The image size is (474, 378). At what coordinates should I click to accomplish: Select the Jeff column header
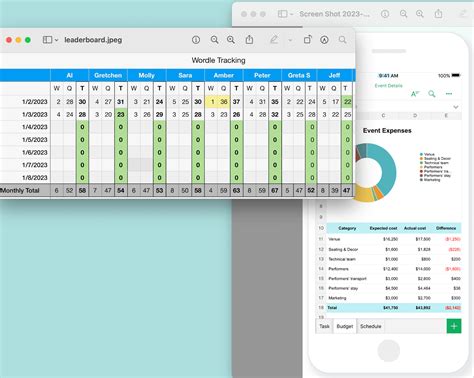point(334,75)
